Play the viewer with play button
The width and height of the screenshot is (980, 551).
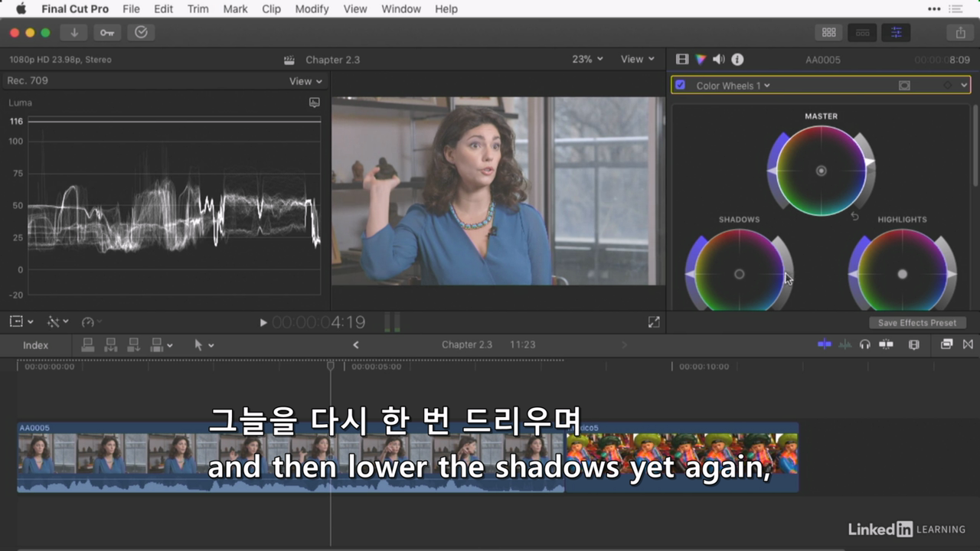coord(263,323)
